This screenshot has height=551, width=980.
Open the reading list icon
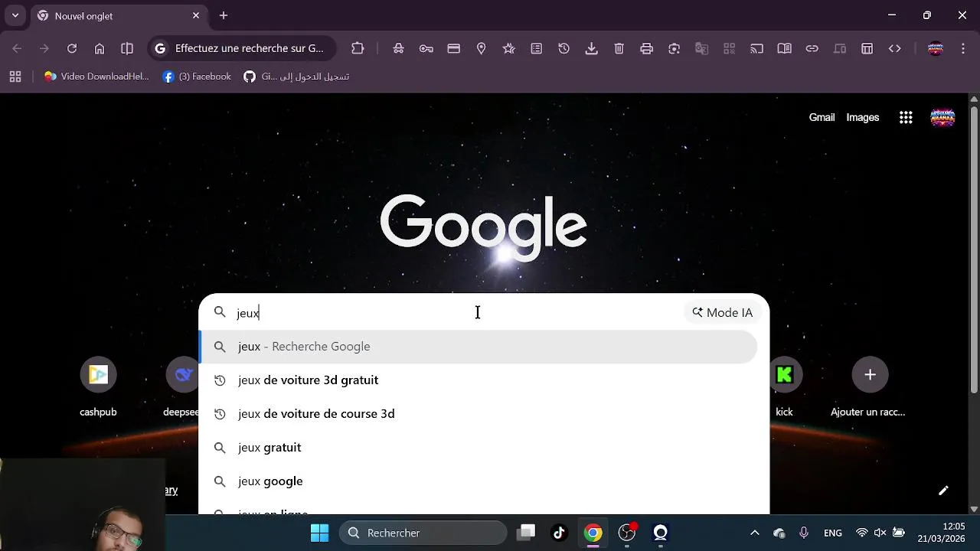coord(537,48)
